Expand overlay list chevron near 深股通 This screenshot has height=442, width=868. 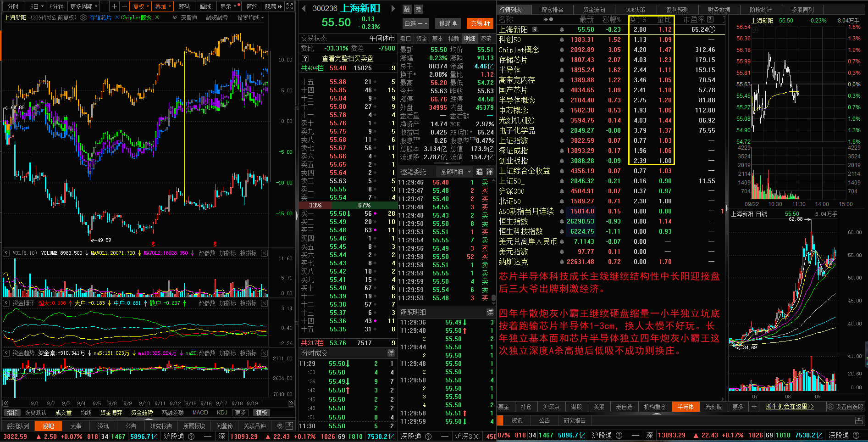[x=175, y=17]
